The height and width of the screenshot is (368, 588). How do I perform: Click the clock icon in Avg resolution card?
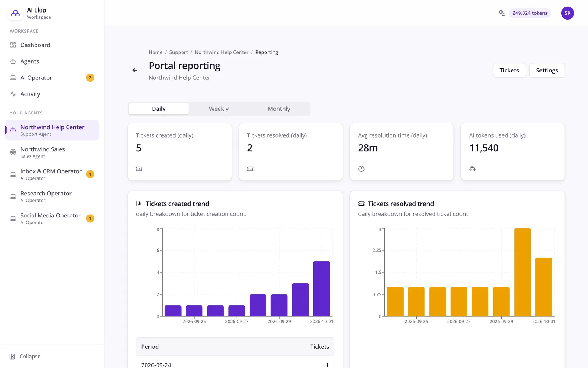click(x=361, y=169)
